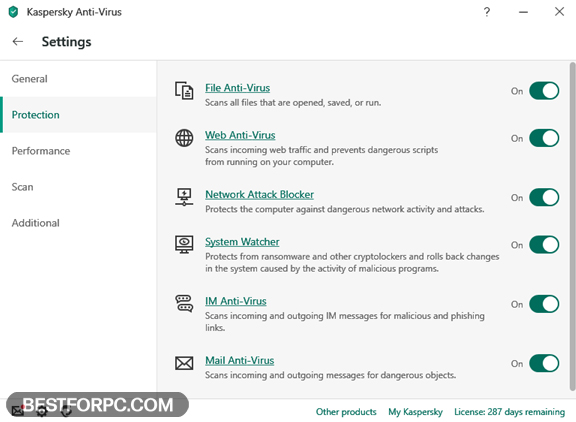The width and height of the screenshot is (576, 422).
Task: Click the System Watcher eye monitor icon
Action: tap(184, 245)
